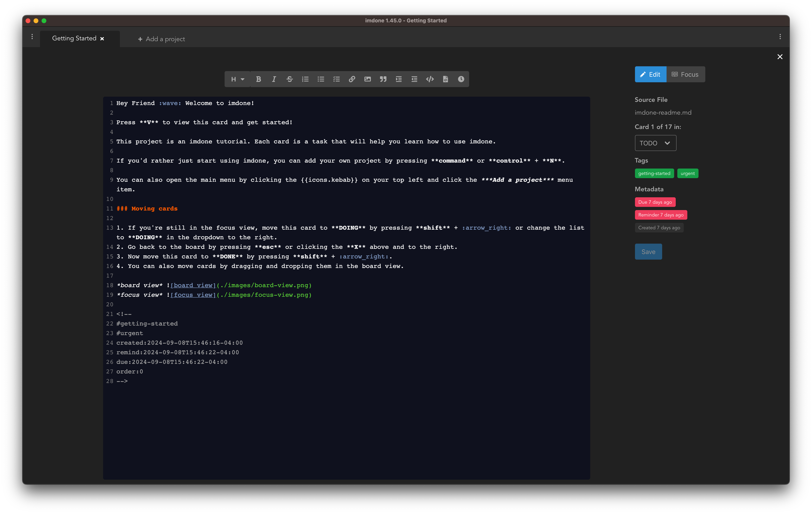Click the 'due:2024-09-08T15:46:22-04:00' line

172,362
